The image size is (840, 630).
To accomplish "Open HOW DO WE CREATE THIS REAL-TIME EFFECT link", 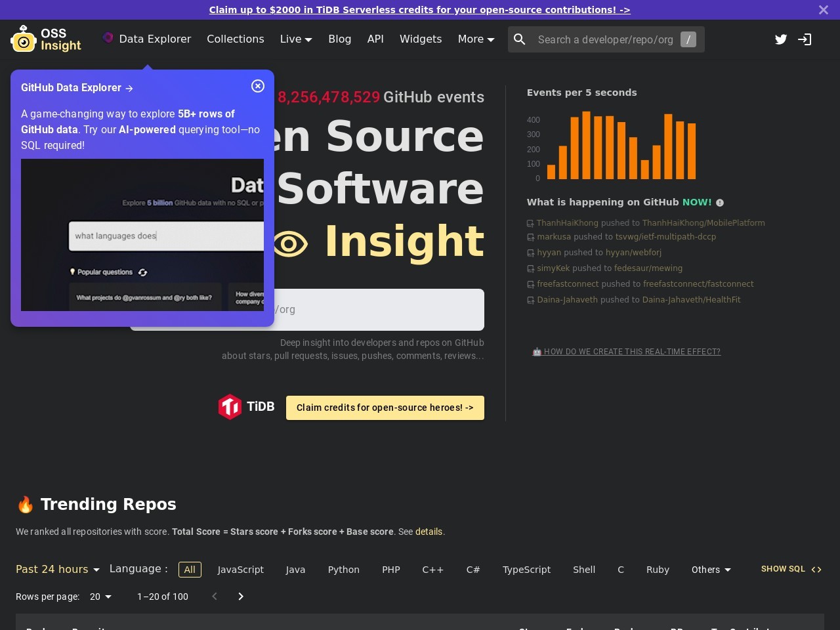I will coord(626,352).
